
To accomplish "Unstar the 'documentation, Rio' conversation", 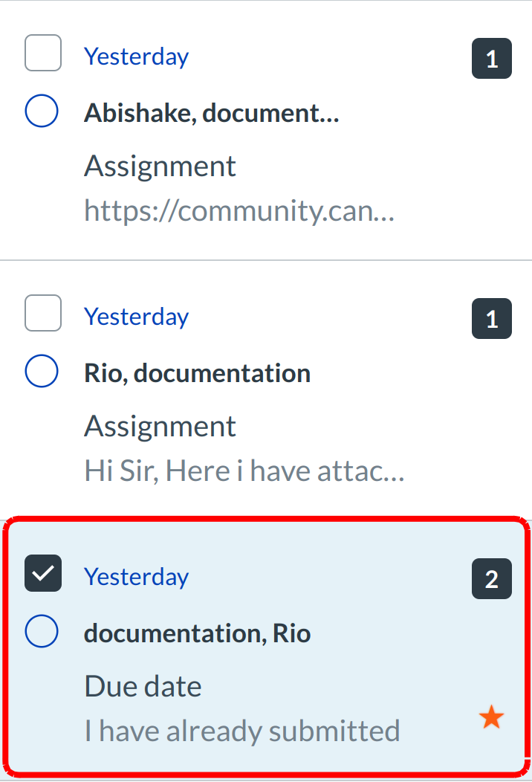I will (x=491, y=718).
